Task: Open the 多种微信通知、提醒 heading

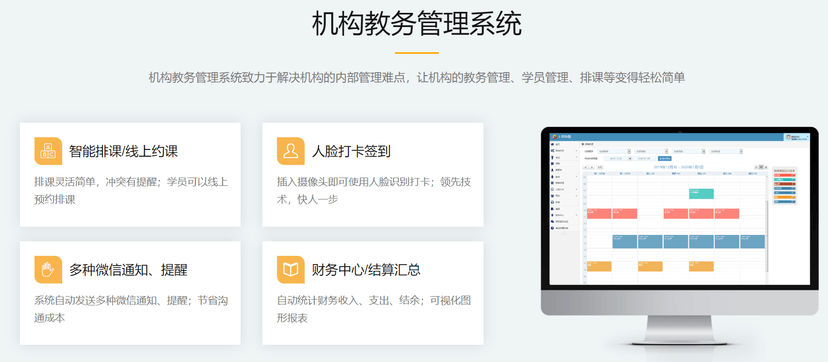Action: [x=128, y=270]
